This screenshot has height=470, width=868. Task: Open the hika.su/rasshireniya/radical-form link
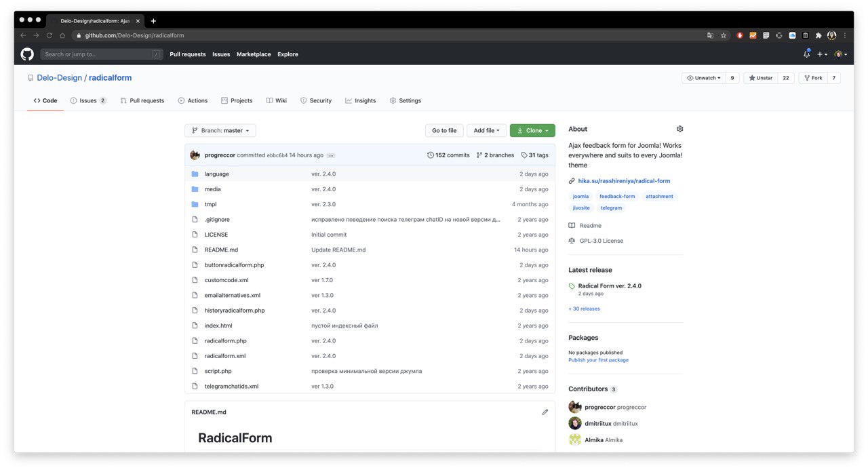(x=624, y=181)
